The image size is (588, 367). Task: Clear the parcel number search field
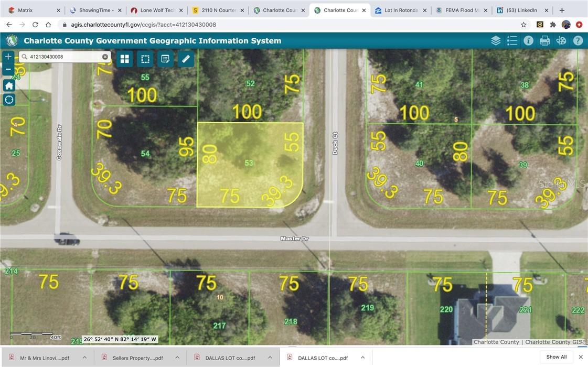pos(105,57)
